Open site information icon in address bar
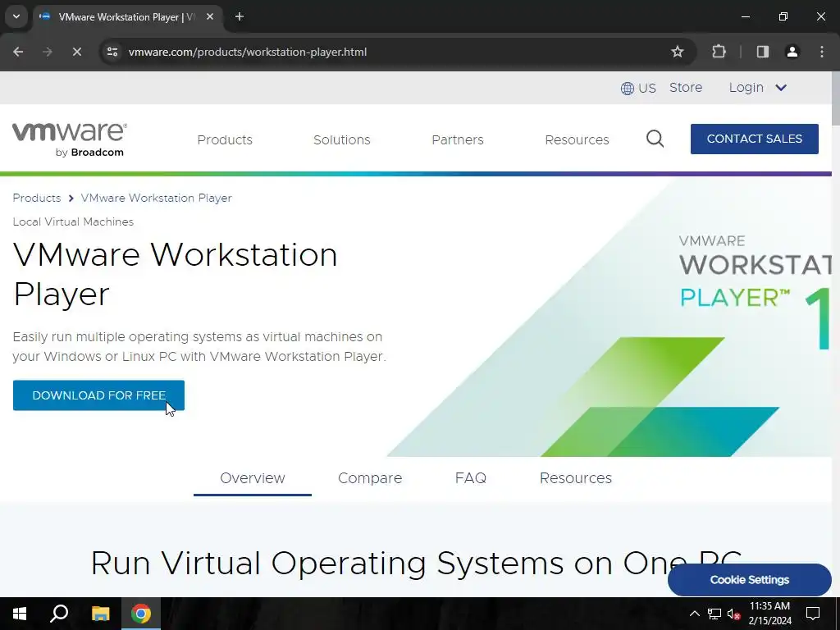Image resolution: width=840 pixels, height=630 pixels. [112, 52]
